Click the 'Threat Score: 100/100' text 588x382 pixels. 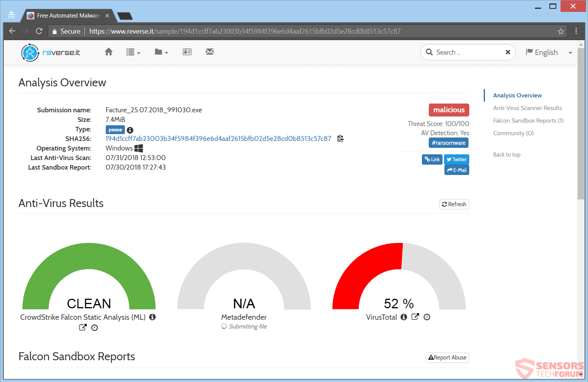pos(438,124)
